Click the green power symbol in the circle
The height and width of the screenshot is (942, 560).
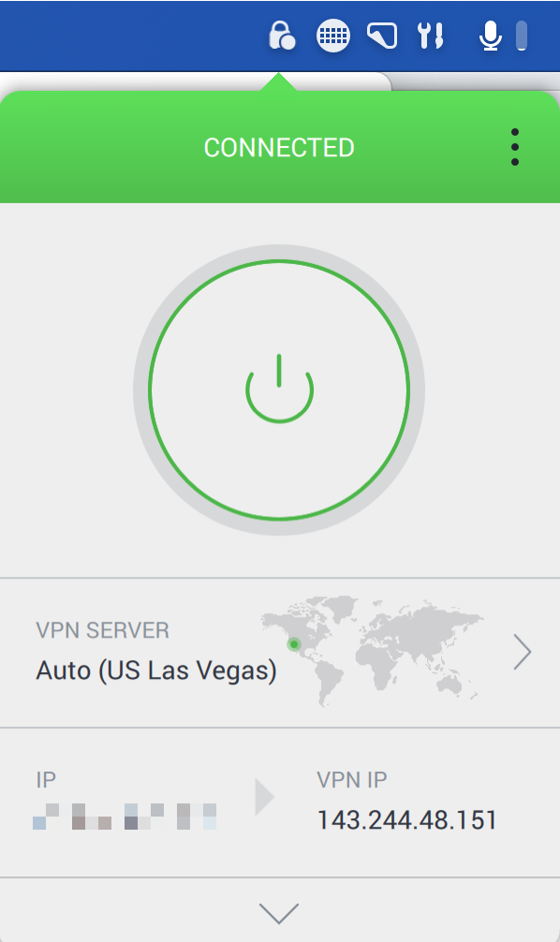pos(279,388)
